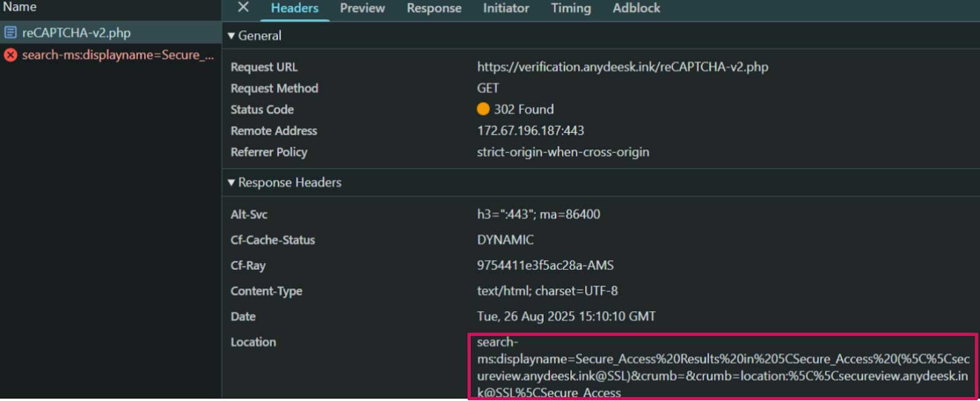Click the Cf-Cache-Status header name
Image resolution: width=980 pixels, height=401 pixels.
pos(273,240)
